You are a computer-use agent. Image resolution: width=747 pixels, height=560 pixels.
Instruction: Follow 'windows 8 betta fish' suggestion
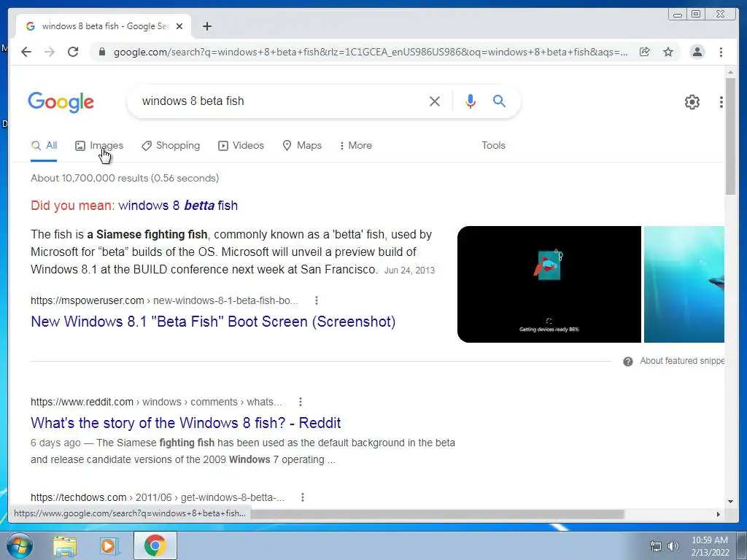point(178,206)
